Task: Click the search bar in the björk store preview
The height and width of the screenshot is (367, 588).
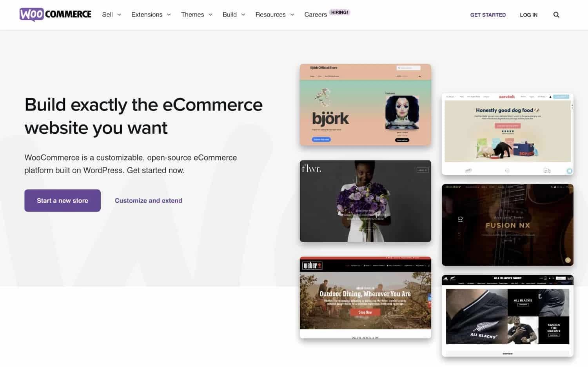Action: (x=409, y=67)
